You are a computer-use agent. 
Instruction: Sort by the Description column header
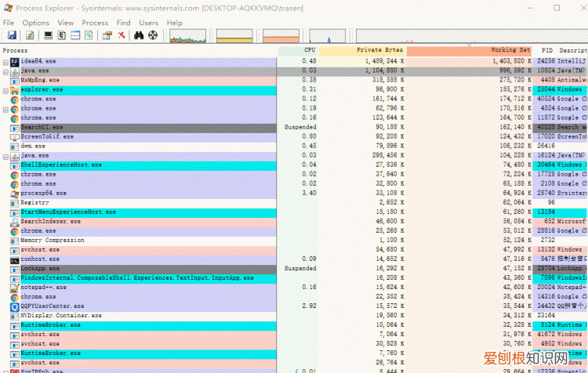(x=572, y=50)
